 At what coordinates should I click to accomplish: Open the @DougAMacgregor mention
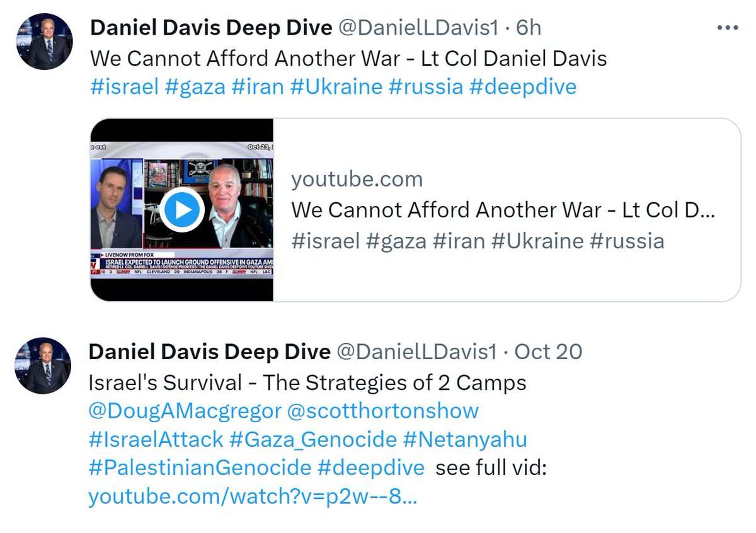pyautogui.click(x=185, y=411)
